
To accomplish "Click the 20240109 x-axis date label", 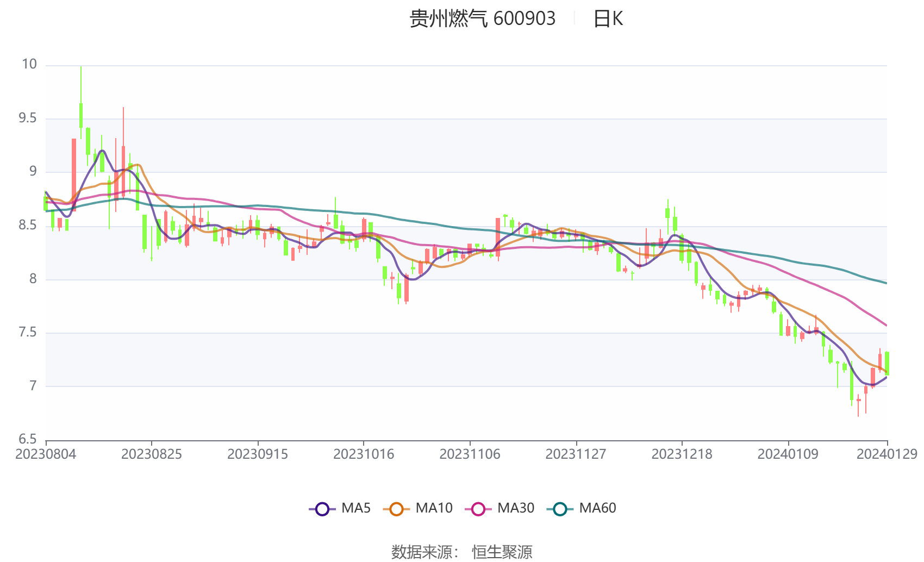I will 788,454.
